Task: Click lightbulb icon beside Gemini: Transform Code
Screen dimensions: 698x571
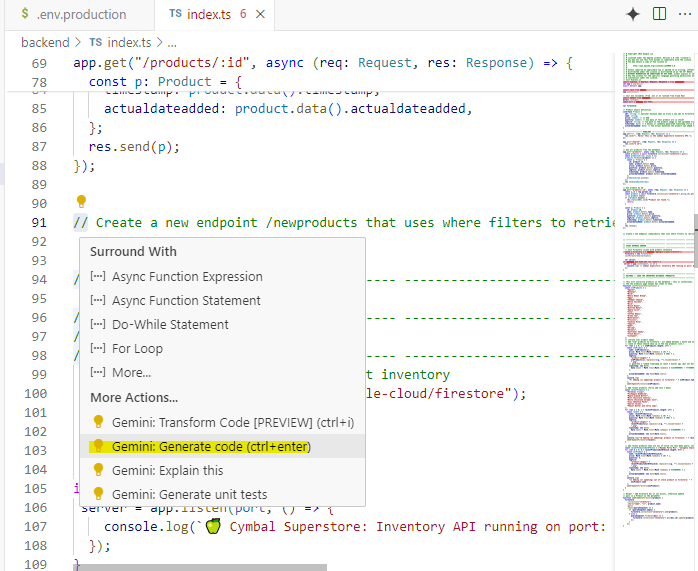Action: pyautogui.click(x=98, y=421)
